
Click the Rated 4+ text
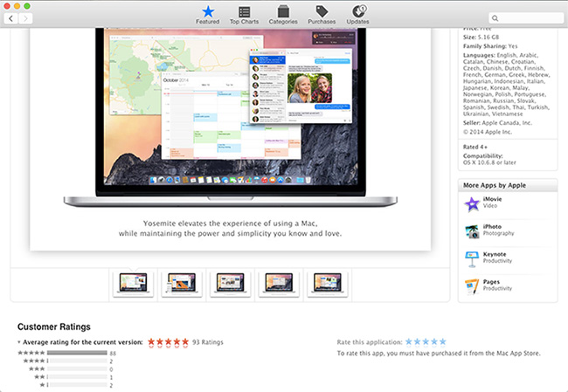coord(474,147)
